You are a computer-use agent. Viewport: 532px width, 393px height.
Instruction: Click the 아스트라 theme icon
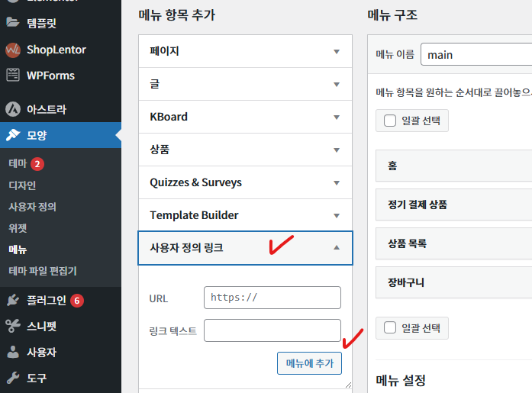point(13,109)
